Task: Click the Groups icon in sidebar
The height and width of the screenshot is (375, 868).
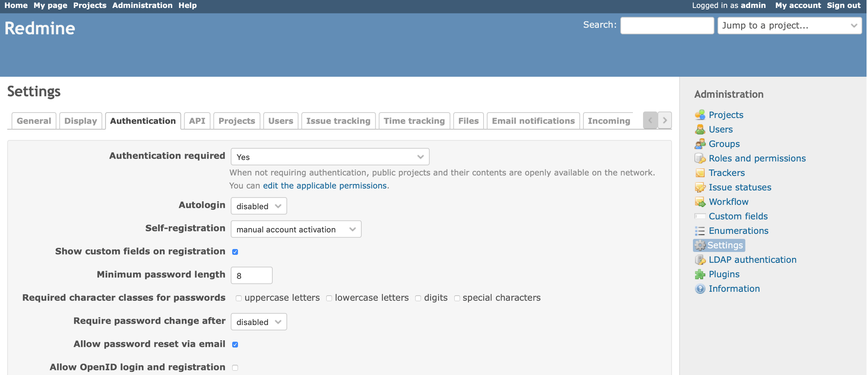Action: [x=700, y=144]
